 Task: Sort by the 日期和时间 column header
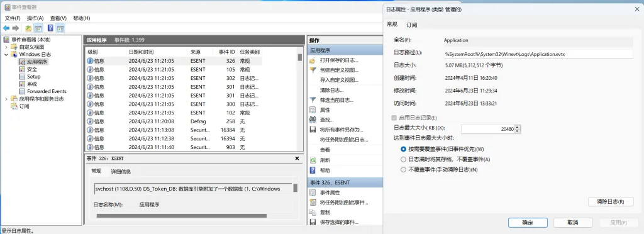[x=157, y=52]
